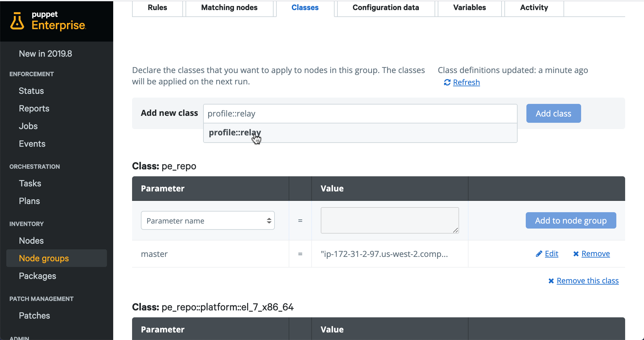Click the Edit link for master parameter
644x340 pixels.
pos(552,254)
